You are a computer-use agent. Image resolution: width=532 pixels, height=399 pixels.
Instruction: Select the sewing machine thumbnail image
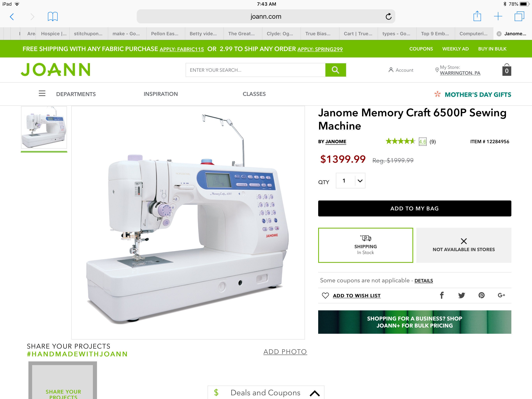tap(44, 127)
